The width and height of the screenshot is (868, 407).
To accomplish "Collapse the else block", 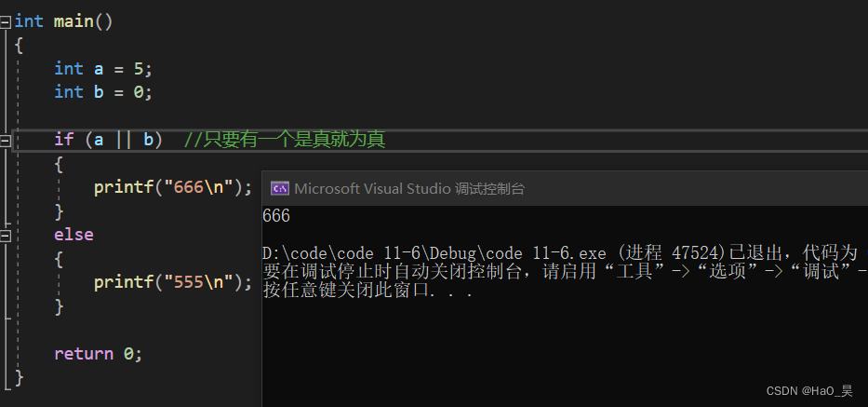I will tap(5, 237).
